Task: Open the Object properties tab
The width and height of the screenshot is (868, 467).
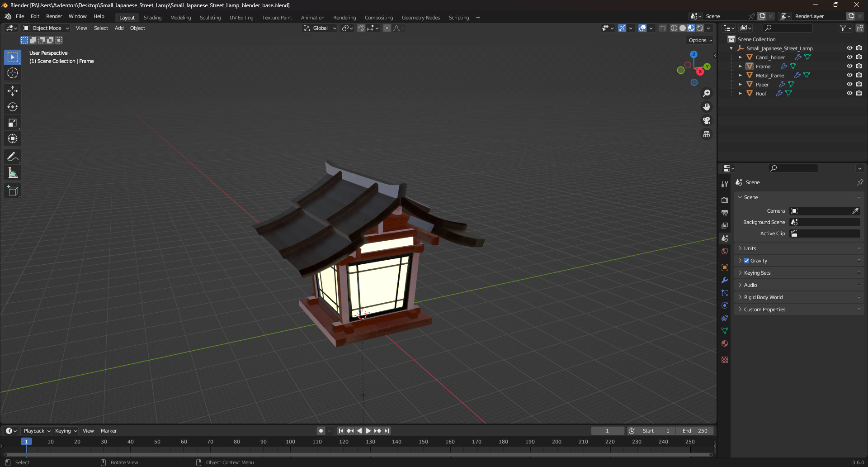Action: point(725,267)
